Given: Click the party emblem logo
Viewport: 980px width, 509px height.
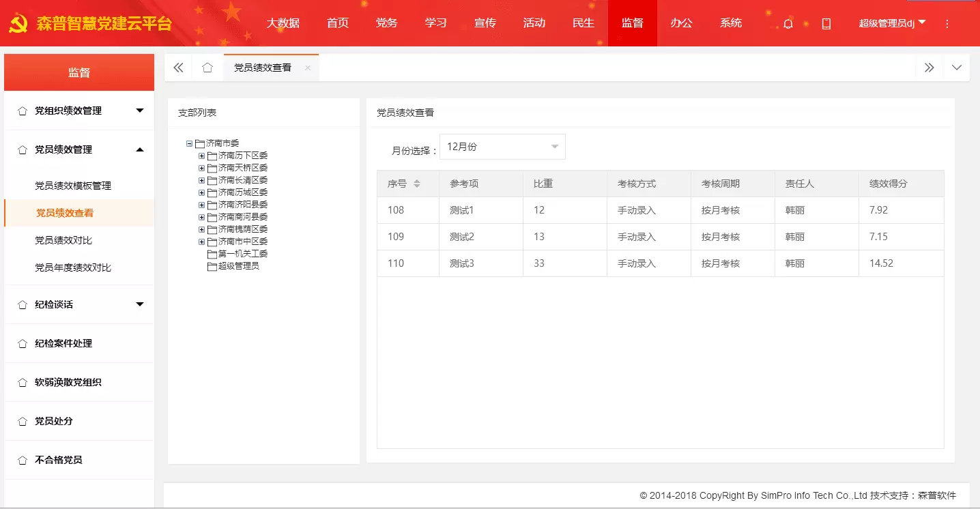Looking at the screenshot, I should pyautogui.click(x=18, y=25).
